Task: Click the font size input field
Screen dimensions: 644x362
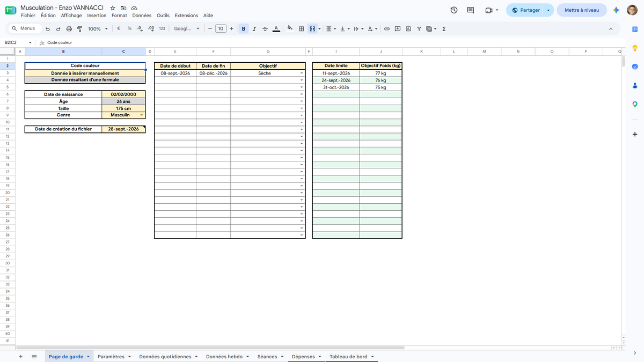Action: click(x=221, y=29)
